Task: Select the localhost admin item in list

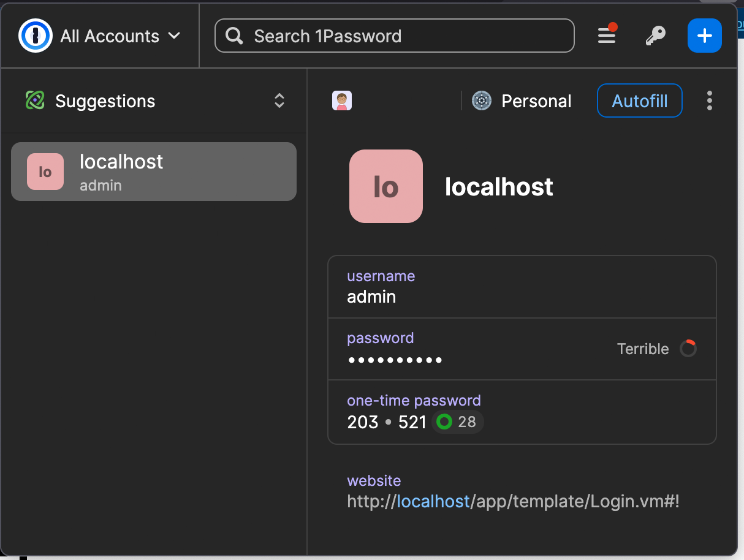Action: [154, 172]
